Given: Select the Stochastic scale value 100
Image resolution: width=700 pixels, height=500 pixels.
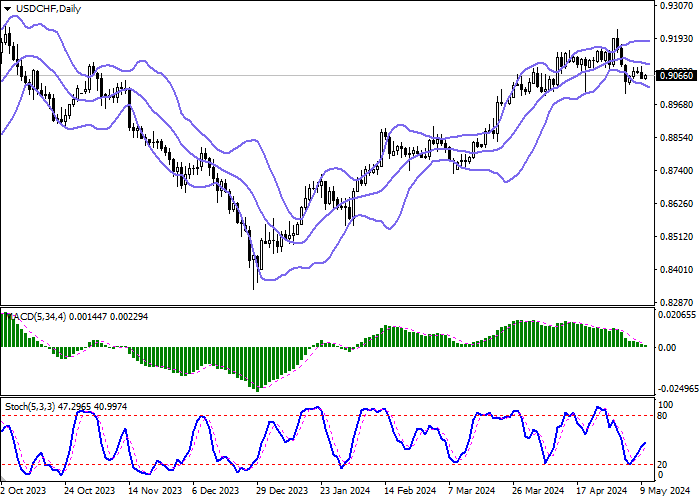Looking at the screenshot, I should click(x=666, y=405).
